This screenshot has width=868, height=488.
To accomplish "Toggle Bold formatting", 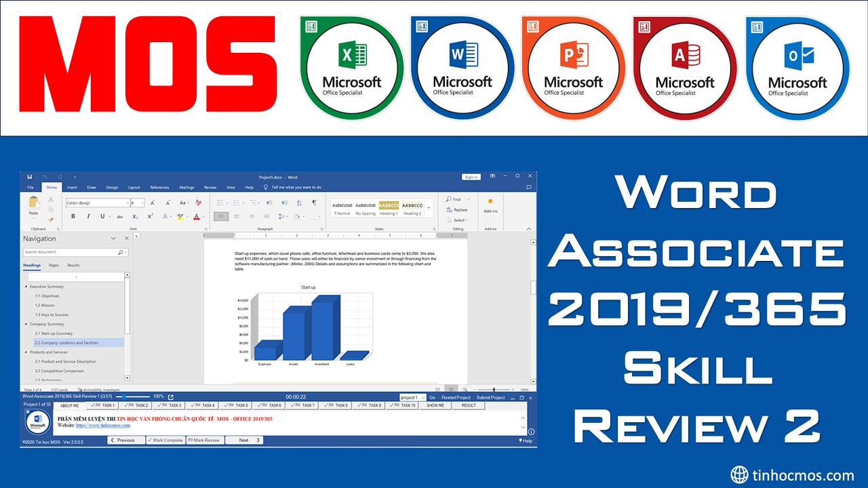I will tap(72, 216).
